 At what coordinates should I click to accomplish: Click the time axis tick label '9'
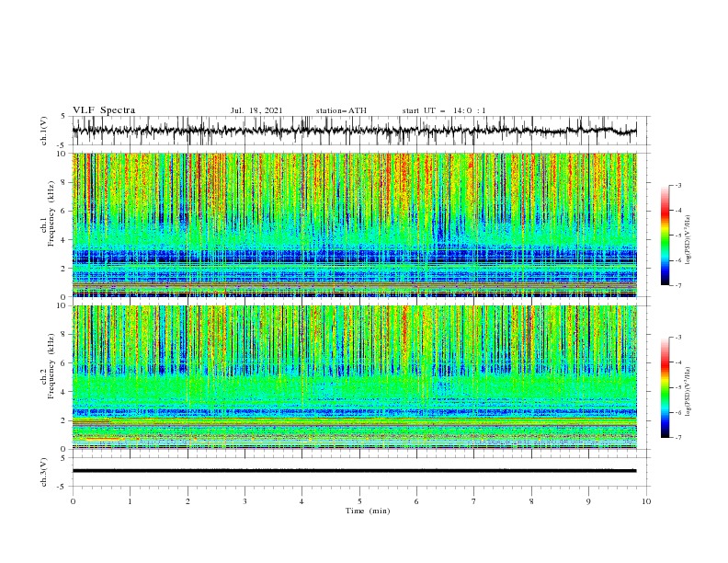coord(588,501)
